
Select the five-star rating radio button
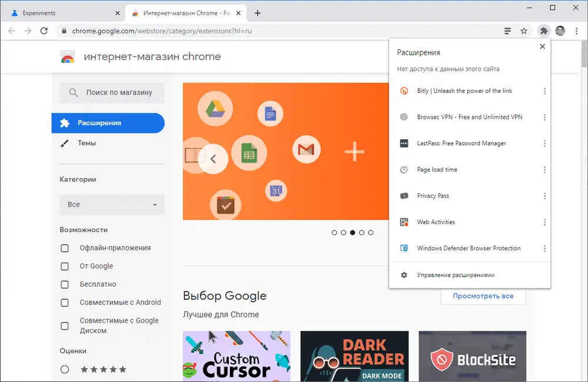pos(65,369)
